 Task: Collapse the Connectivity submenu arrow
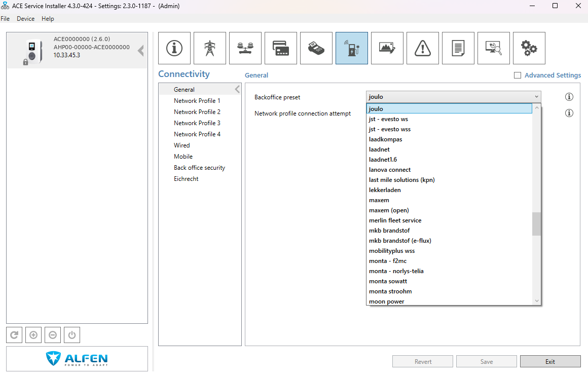pos(237,89)
